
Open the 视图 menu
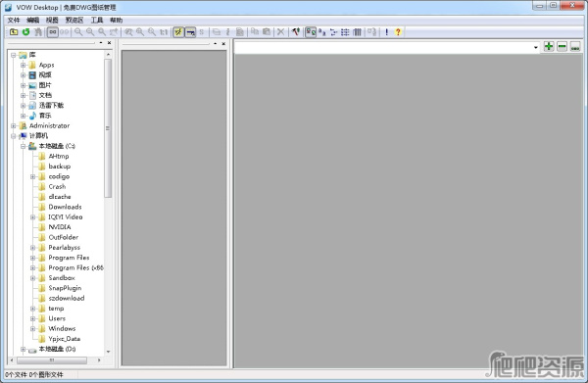52,20
